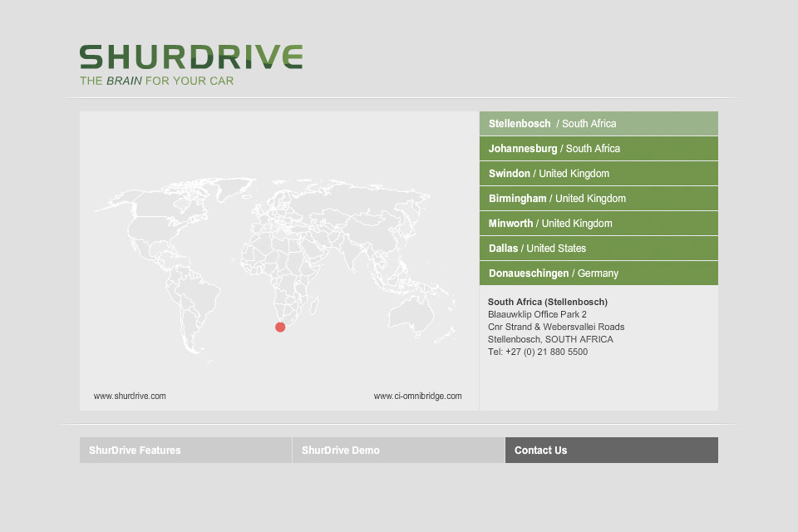
Task: Click 'Blaauwklip Office Park 2' address line
Action: [537, 314]
